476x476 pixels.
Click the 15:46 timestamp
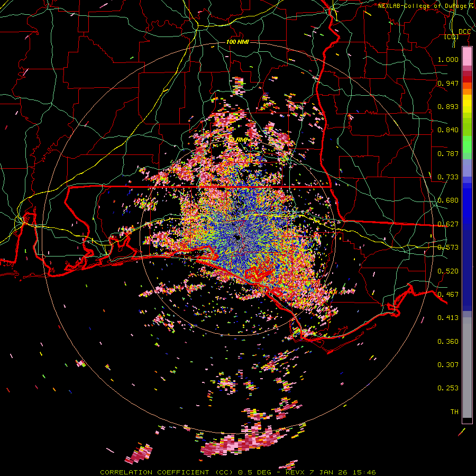365,472
